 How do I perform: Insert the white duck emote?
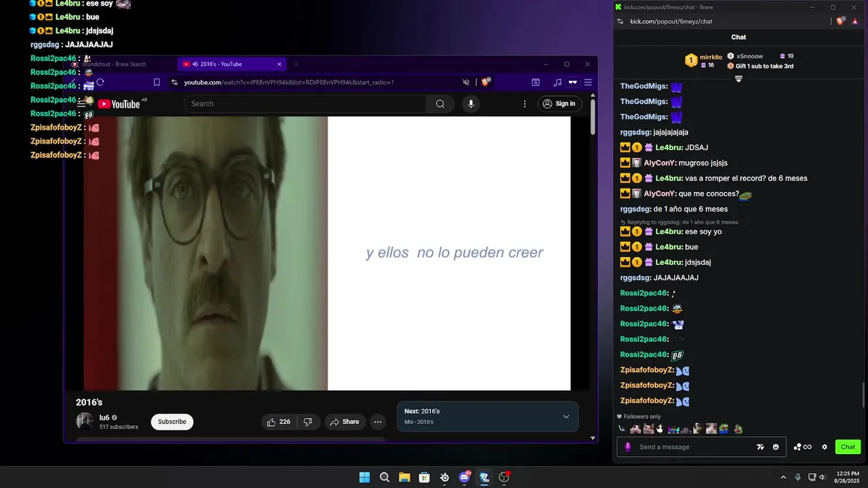pos(658,428)
